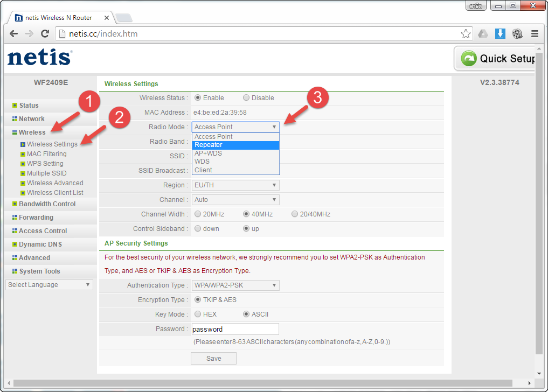Screen dimensions: 548x392
Task: Choose Client in Radio Mode list
Action: click(235, 170)
